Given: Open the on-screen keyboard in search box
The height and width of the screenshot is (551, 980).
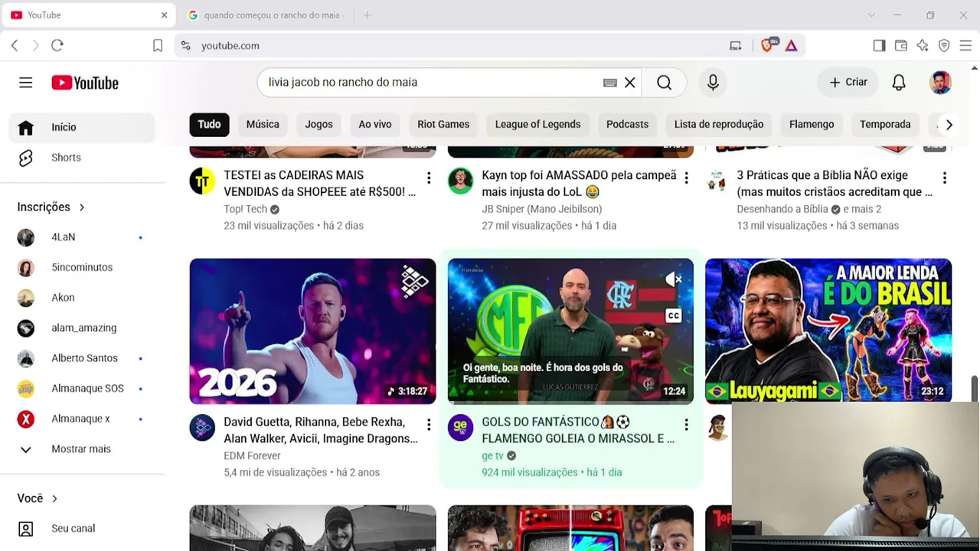Looking at the screenshot, I should tap(610, 83).
